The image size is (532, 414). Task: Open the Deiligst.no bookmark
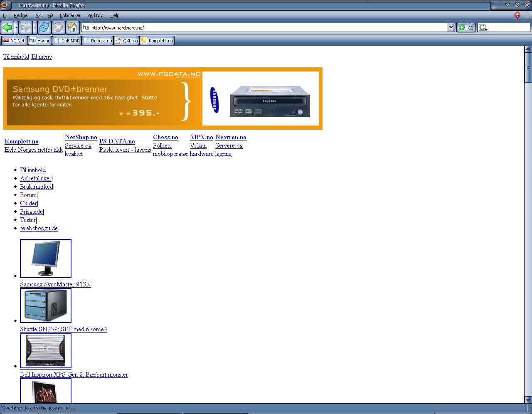coord(98,41)
